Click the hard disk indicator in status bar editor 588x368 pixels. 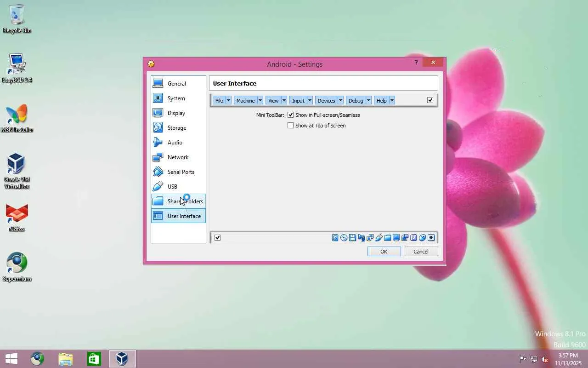click(335, 238)
